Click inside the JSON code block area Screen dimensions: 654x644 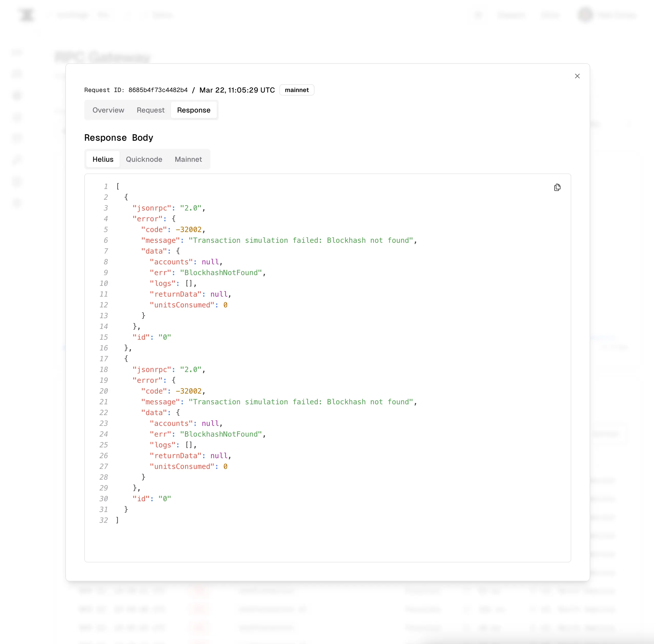[x=321, y=372]
